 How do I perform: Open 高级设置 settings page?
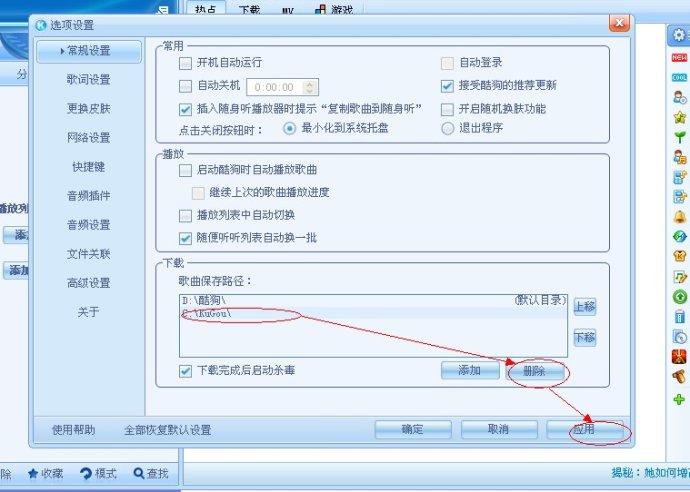(x=88, y=283)
